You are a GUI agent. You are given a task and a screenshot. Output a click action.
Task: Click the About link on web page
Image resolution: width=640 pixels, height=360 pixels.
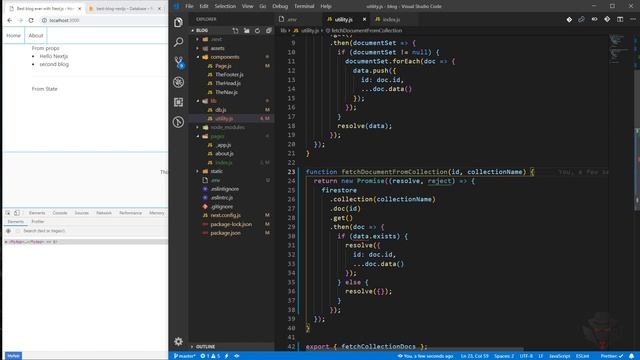pos(36,36)
